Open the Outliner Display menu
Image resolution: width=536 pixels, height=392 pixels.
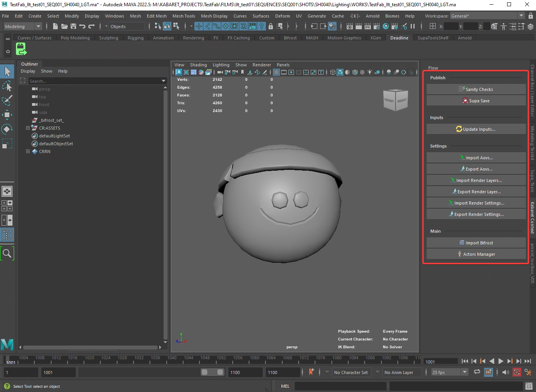(28, 71)
